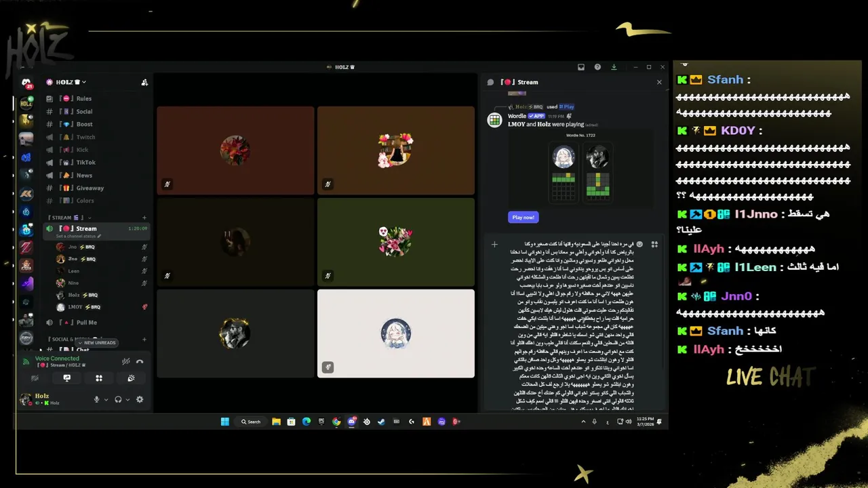Screen dimensions: 868x488
Task: Open Discord direct messages home icon
Action: tap(26, 83)
